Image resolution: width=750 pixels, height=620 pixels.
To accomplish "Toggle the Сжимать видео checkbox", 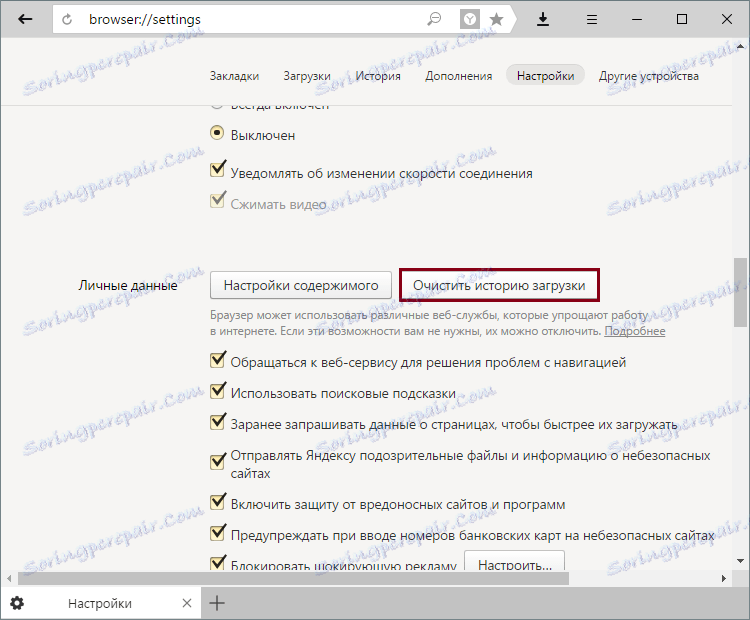I will coord(218,200).
